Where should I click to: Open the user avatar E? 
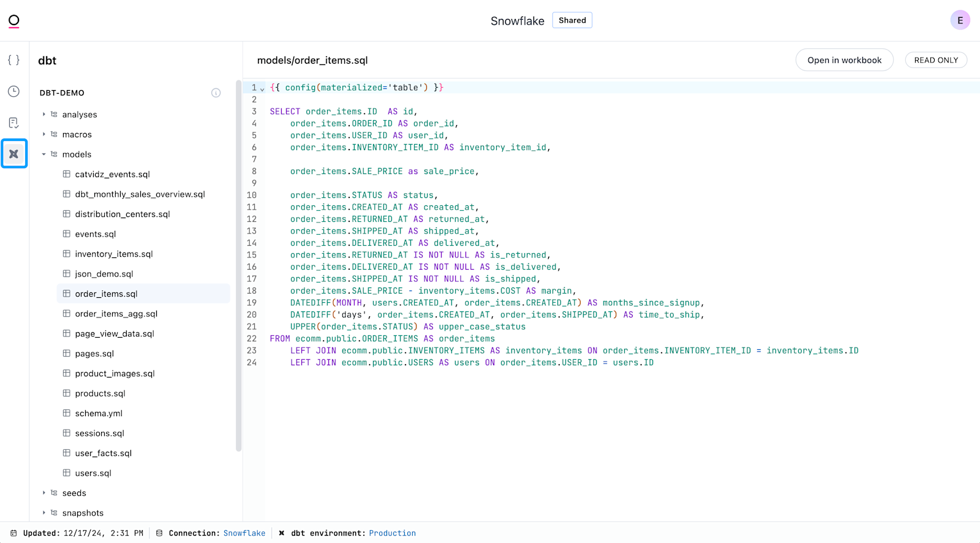tap(960, 20)
